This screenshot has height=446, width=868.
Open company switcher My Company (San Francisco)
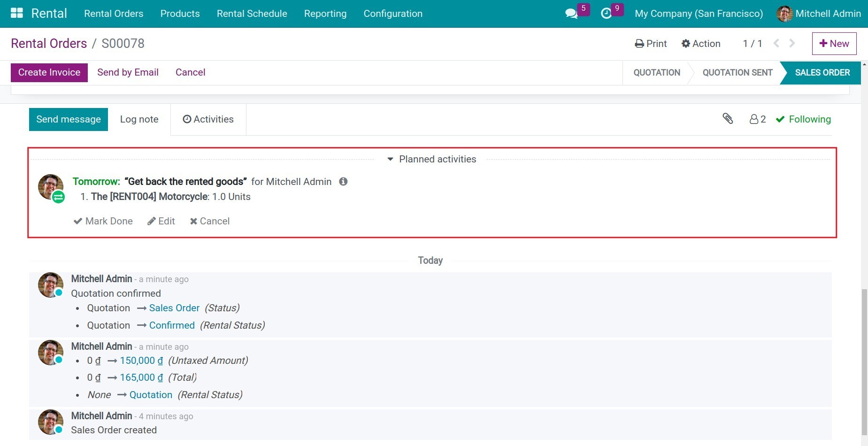click(699, 14)
